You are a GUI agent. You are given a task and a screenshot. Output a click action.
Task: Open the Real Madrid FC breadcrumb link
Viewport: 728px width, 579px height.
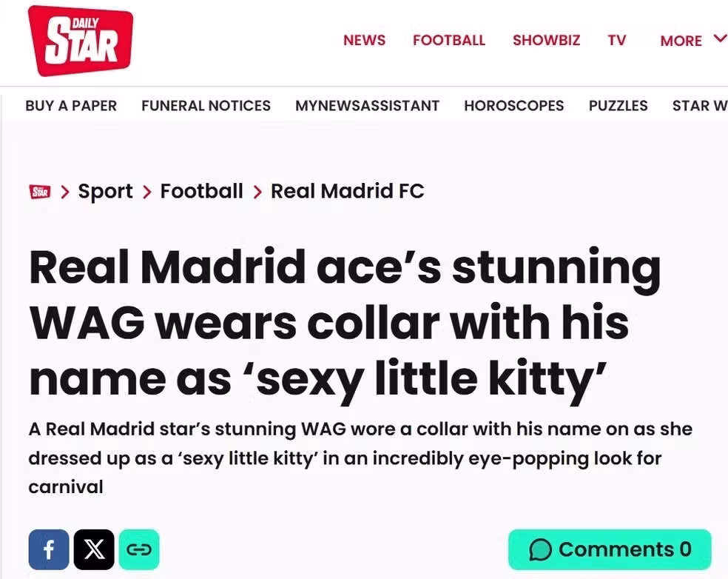[348, 191]
